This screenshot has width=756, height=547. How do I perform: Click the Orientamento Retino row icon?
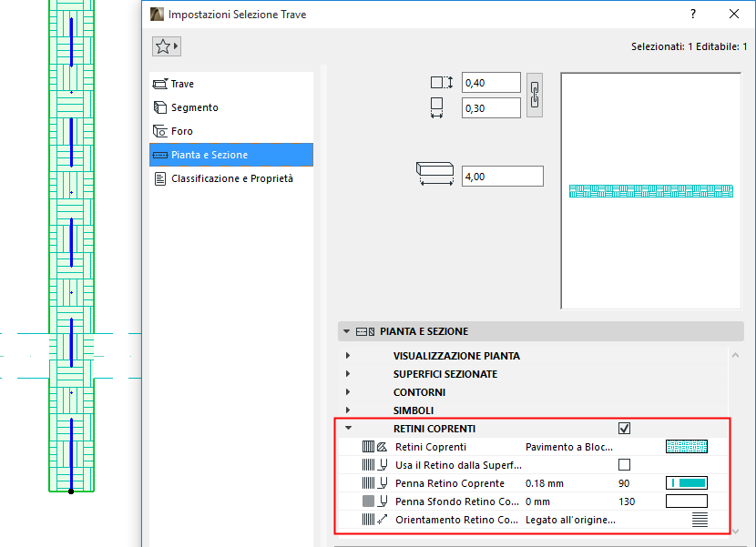(x=374, y=520)
